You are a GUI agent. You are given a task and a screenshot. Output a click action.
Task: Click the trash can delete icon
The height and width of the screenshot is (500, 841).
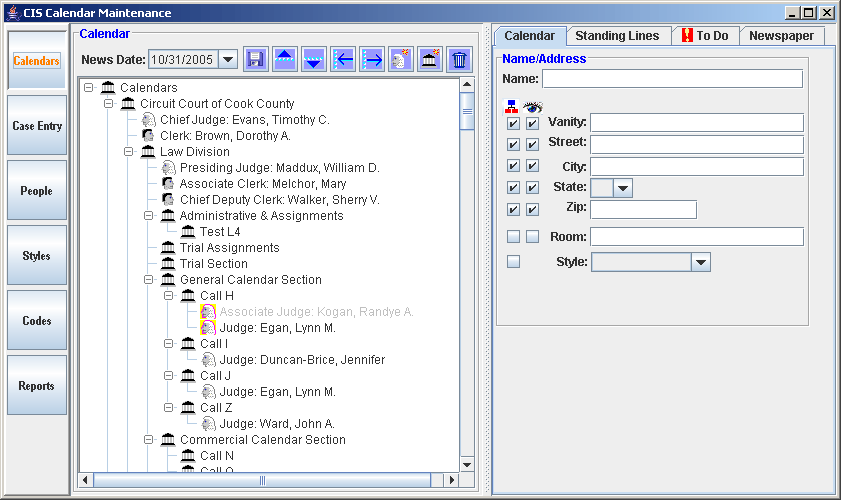459,59
